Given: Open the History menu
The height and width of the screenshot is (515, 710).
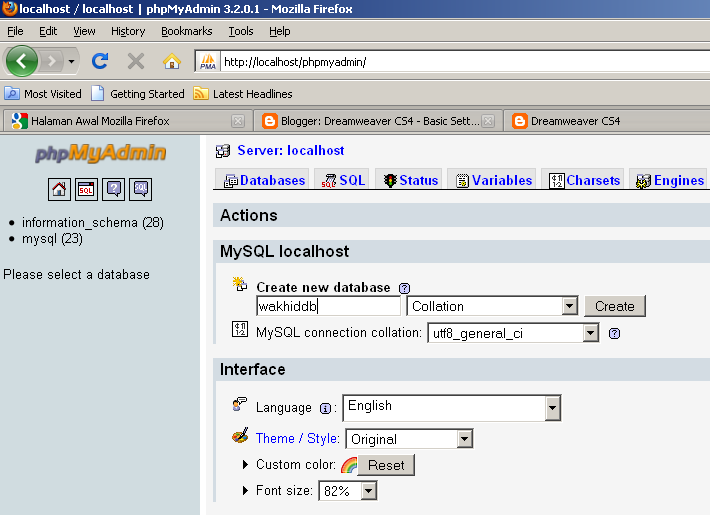Looking at the screenshot, I should 128,31.
